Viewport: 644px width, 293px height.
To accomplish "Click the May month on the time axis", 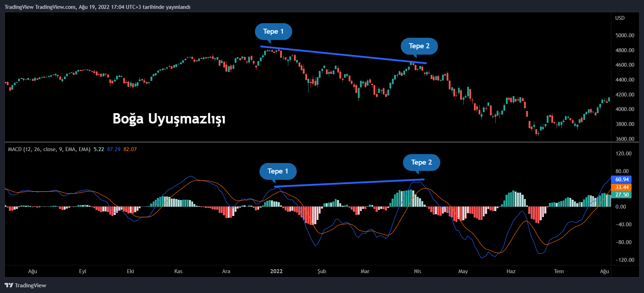I will coord(463,271).
